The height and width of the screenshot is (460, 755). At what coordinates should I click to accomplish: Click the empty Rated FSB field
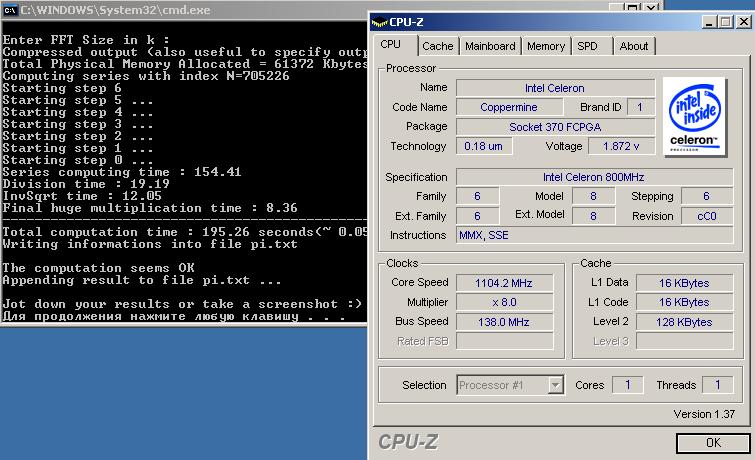(x=504, y=342)
